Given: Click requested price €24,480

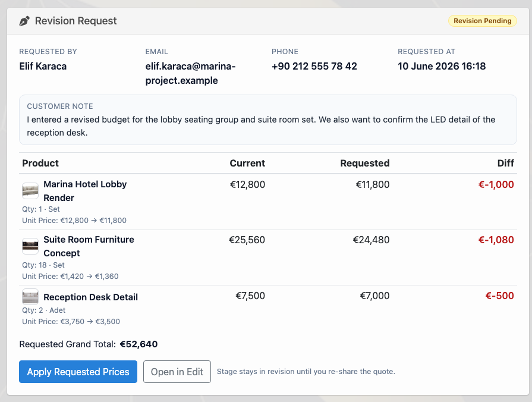Looking at the screenshot, I should [371, 240].
